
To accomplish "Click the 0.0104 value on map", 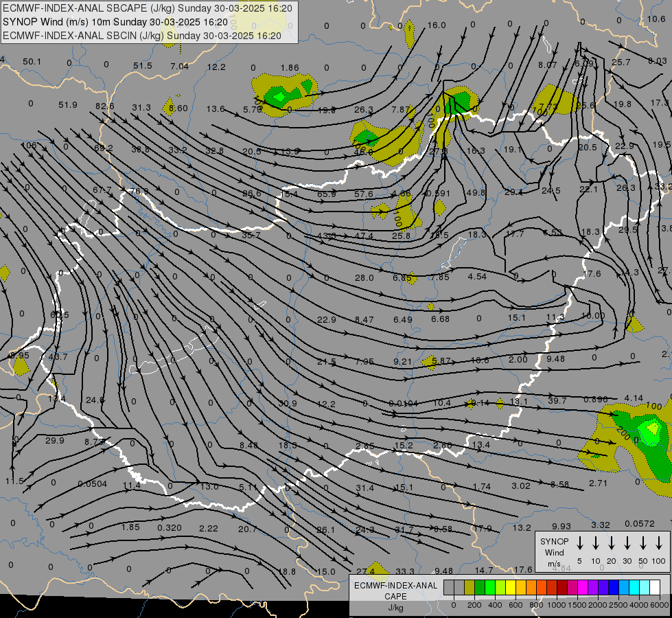I will (403, 403).
